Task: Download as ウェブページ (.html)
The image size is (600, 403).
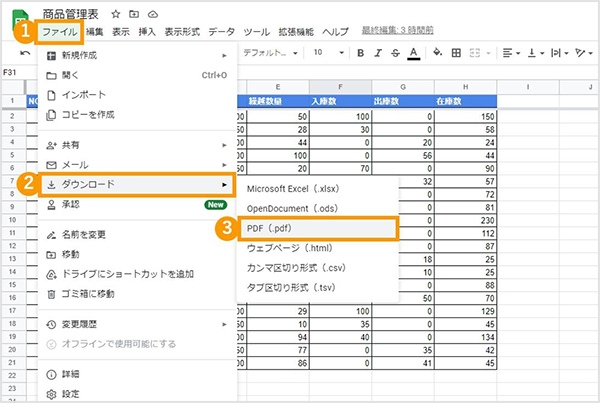Action: [317, 248]
